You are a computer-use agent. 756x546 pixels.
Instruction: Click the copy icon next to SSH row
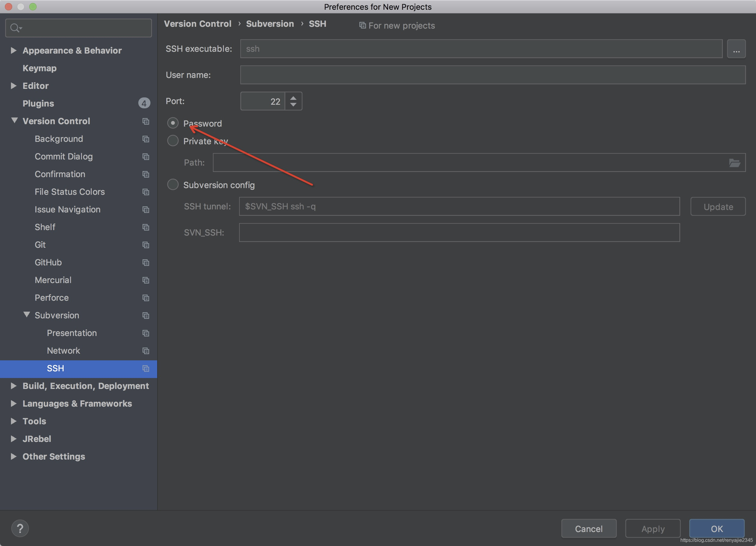pyautogui.click(x=146, y=369)
